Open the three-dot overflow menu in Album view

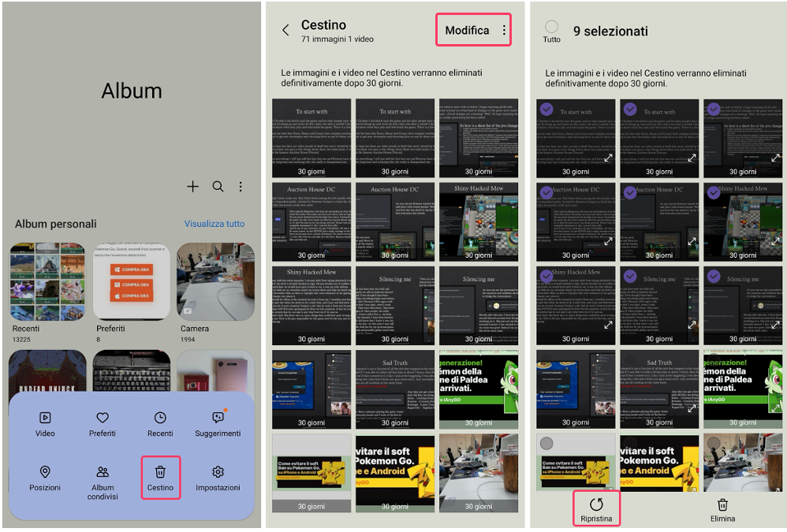click(241, 186)
